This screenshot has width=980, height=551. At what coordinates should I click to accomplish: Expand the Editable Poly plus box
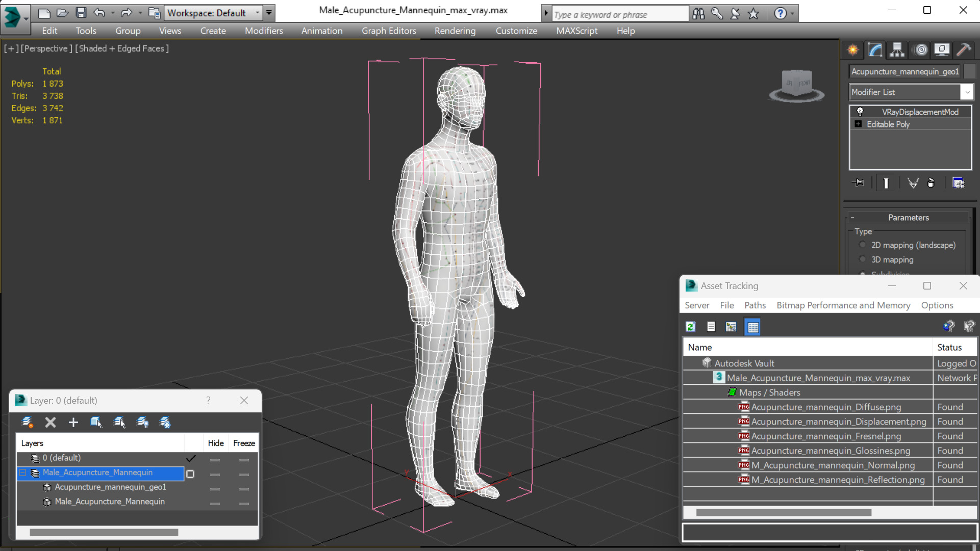(858, 124)
